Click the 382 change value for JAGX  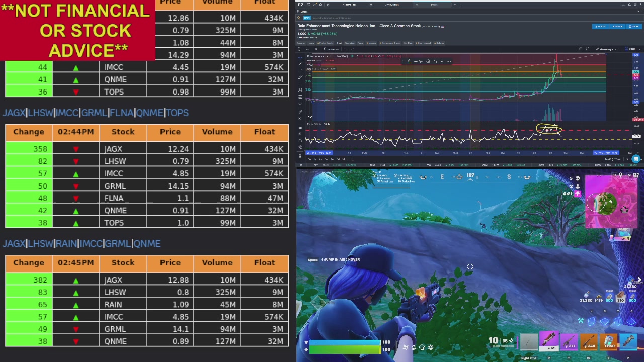tap(40, 280)
